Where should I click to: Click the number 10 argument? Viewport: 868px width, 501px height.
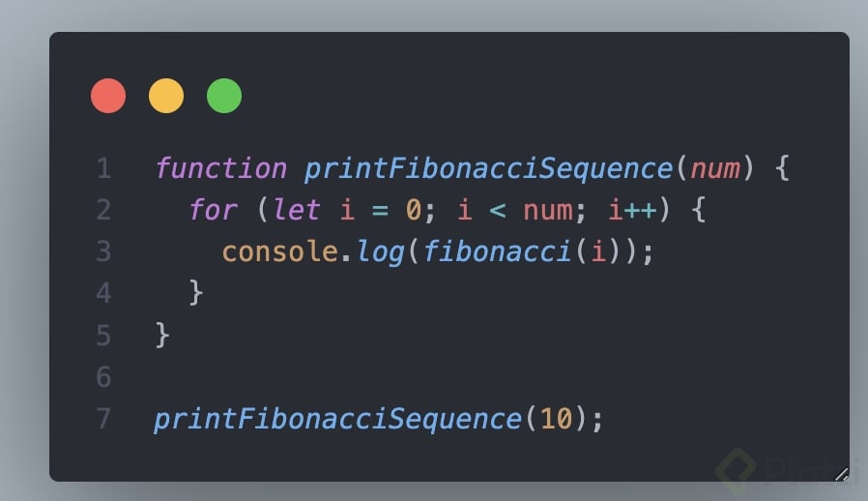(x=556, y=419)
